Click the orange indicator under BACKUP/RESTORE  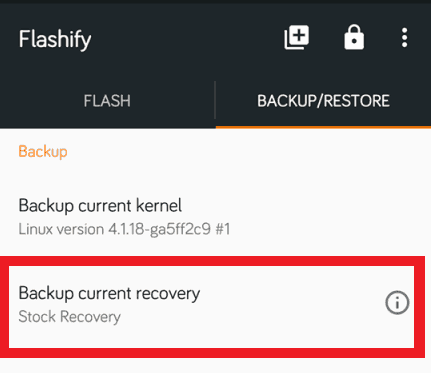[323, 127]
